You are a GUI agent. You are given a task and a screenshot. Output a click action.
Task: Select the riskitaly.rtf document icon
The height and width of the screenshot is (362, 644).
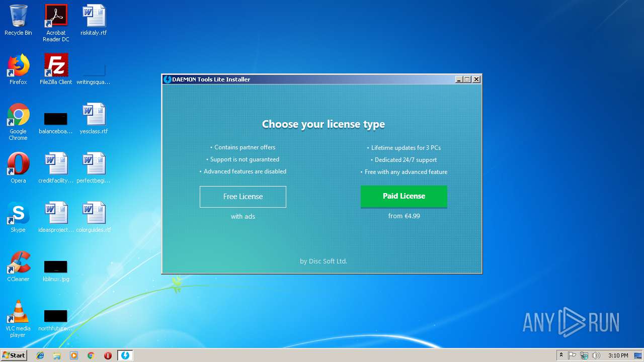[94, 20]
